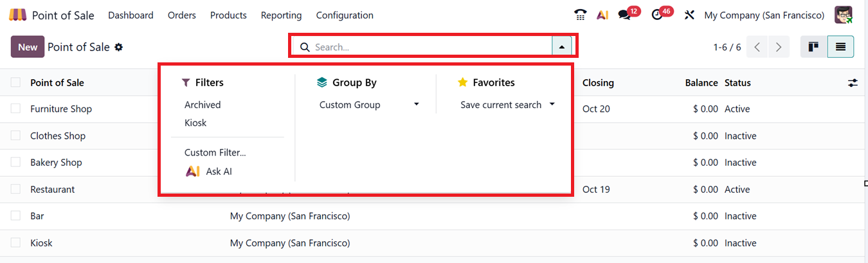Viewport: 868px width, 263px height.
Task: Click optional columns adjust icon
Action: 853,83
